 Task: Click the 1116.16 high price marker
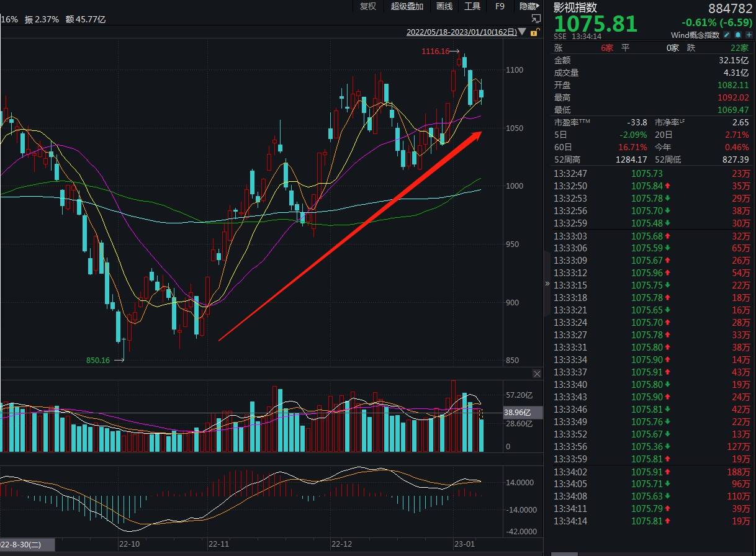[x=436, y=52]
